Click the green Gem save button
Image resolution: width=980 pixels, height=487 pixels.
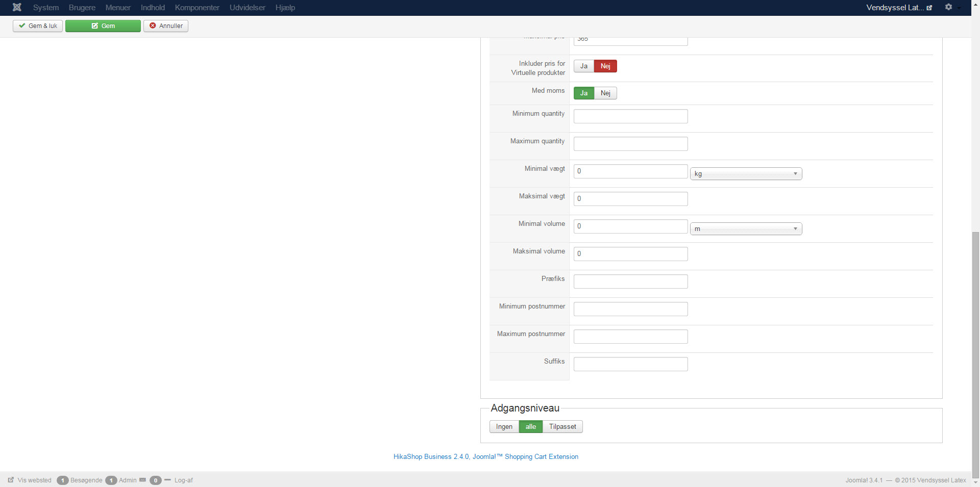[103, 26]
